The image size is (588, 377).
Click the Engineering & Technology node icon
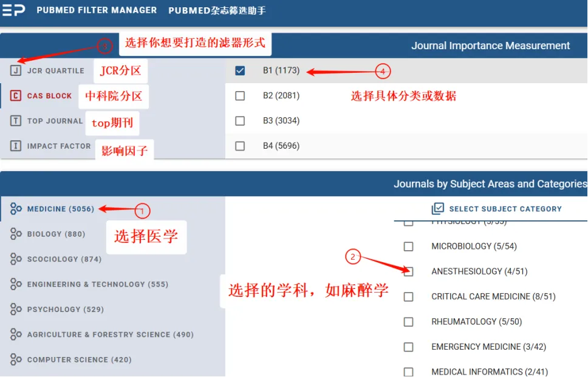pyautogui.click(x=16, y=284)
